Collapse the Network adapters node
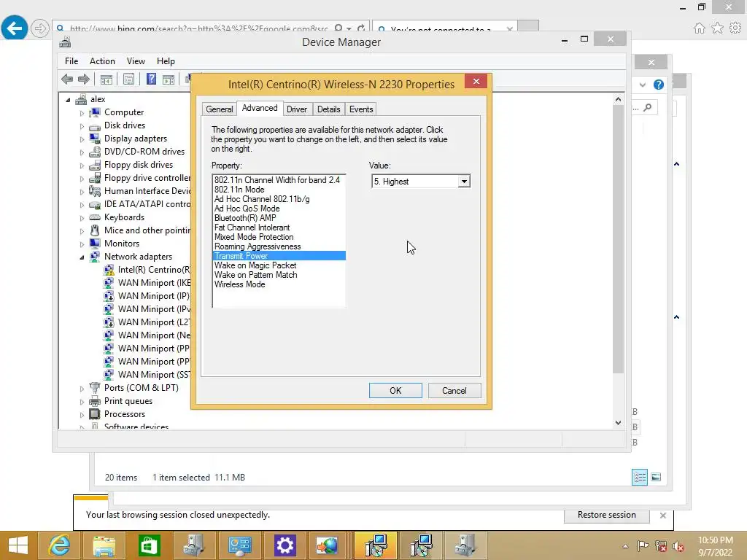 click(82, 257)
